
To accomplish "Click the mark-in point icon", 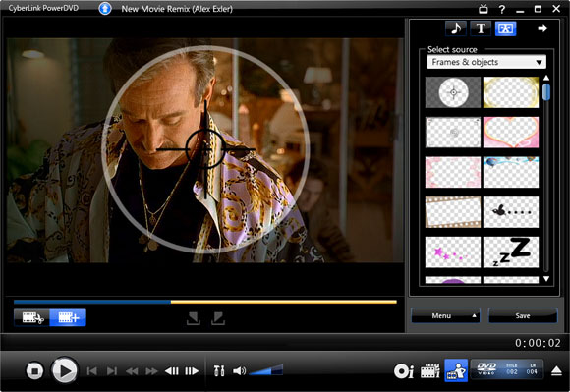I will click(194, 318).
